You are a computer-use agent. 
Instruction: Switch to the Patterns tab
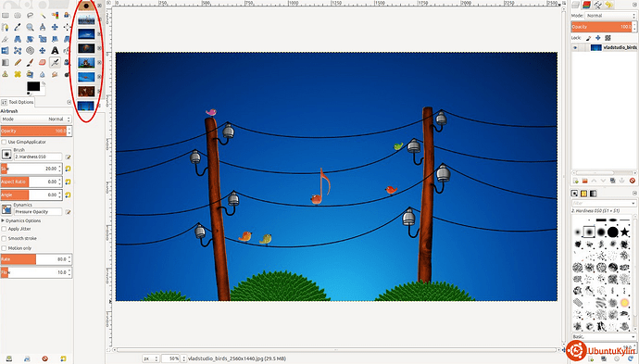583,194
